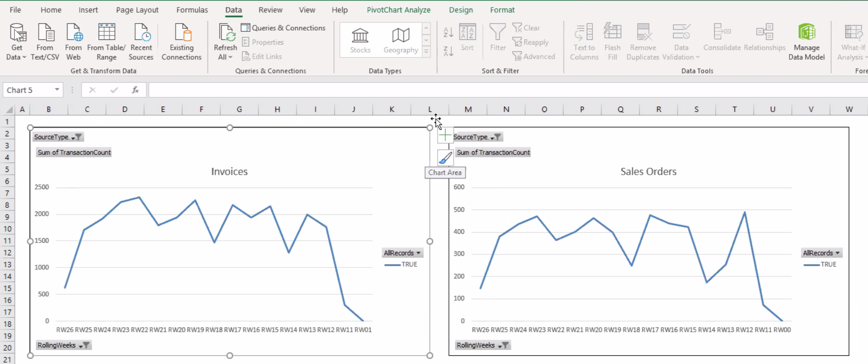
Task: Switch to the Design tab
Action: [x=461, y=10]
